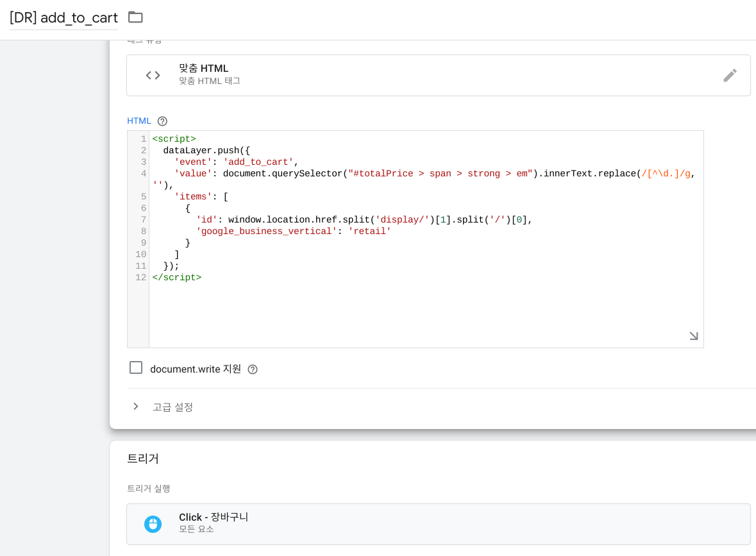
Task: Click the HTML field label
Action: pos(139,121)
